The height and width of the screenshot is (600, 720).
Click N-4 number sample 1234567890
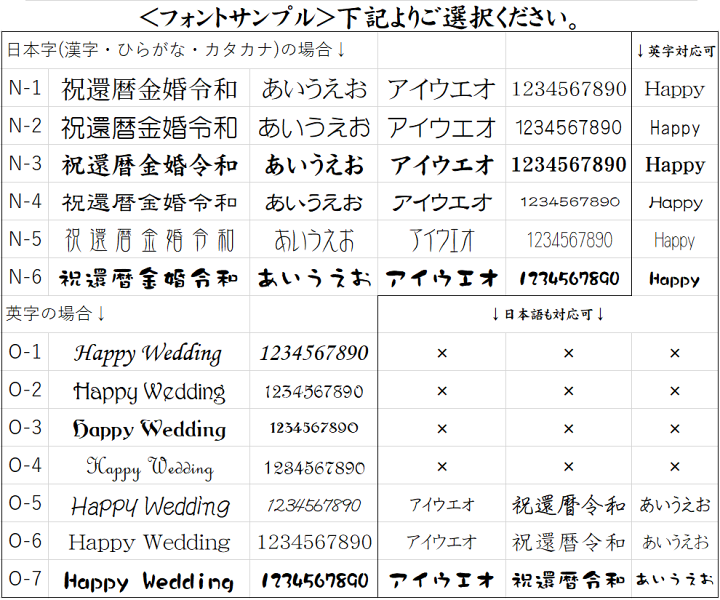570,202
